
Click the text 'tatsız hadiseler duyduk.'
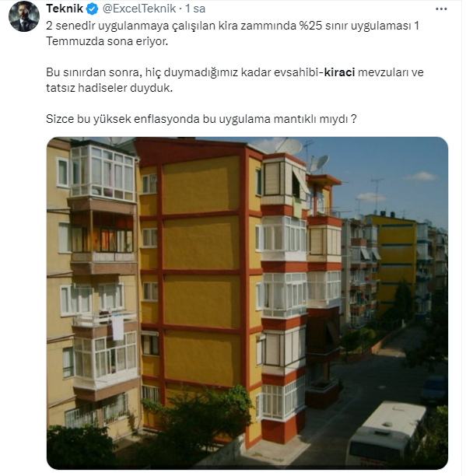pos(109,88)
